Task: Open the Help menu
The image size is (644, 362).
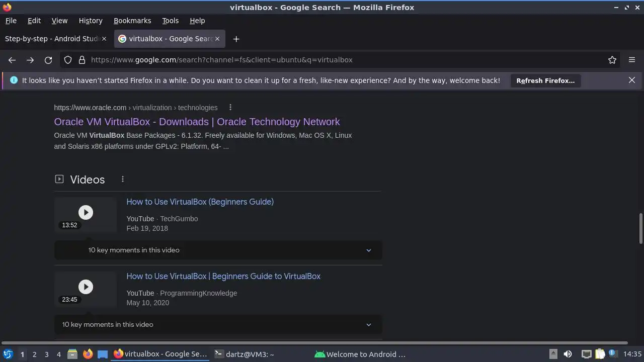Action: coord(197,21)
